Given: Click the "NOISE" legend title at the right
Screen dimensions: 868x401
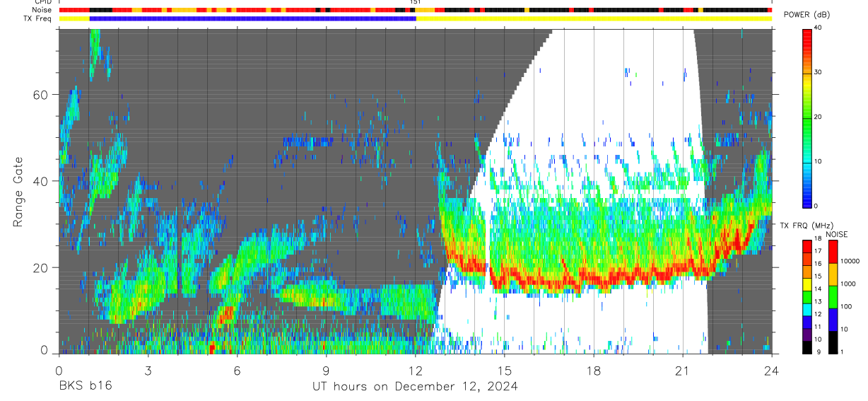Looking at the screenshot, I should click(836, 234).
